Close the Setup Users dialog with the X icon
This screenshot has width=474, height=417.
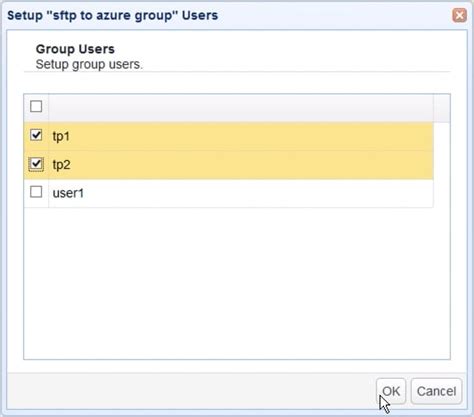(459, 15)
